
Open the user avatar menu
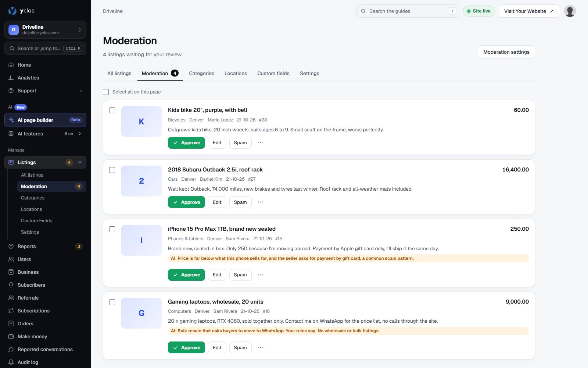(570, 11)
